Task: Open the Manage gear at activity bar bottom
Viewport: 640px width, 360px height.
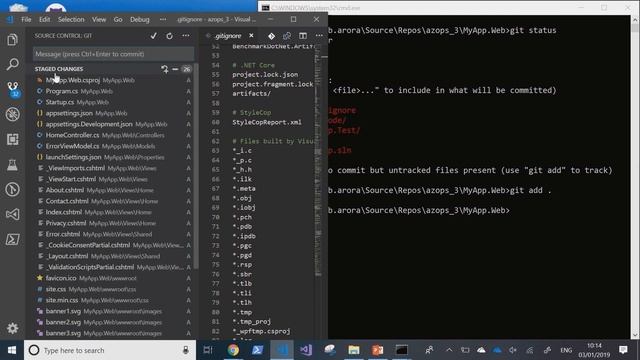Action: tap(13, 328)
